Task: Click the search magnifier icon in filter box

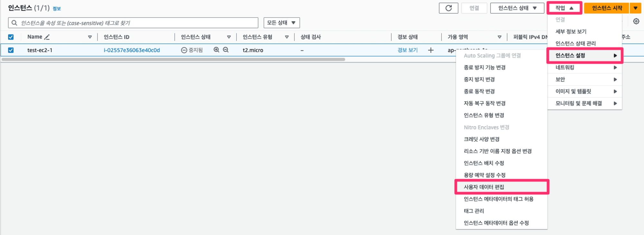Action: [x=14, y=23]
